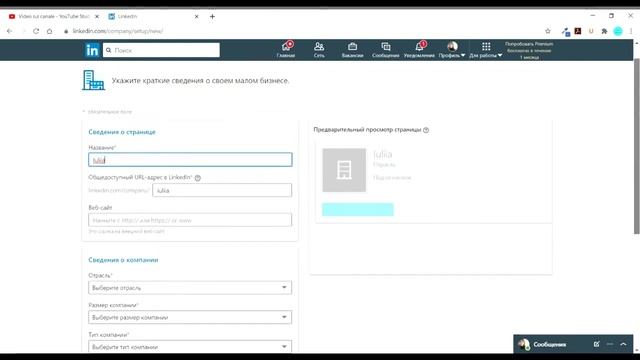Close the LinkedIn tab
Screen dimensions: 640x360
[197, 16]
